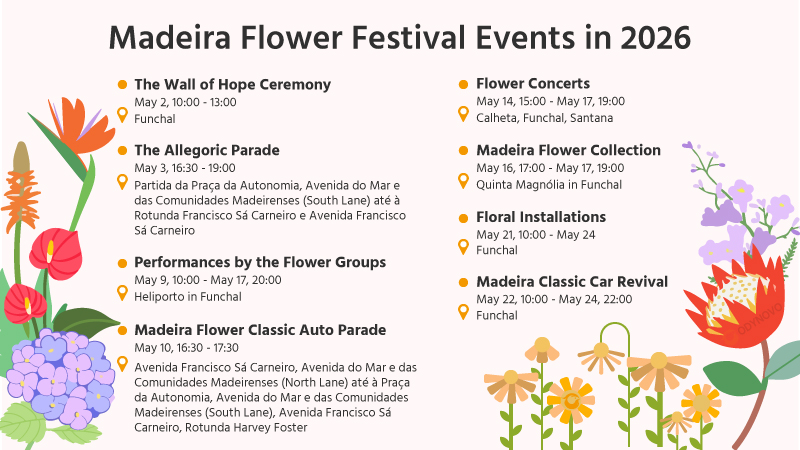The height and width of the screenshot is (450, 800).
Task: Click the orange bullet before Floral Installations
Action: click(x=463, y=218)
